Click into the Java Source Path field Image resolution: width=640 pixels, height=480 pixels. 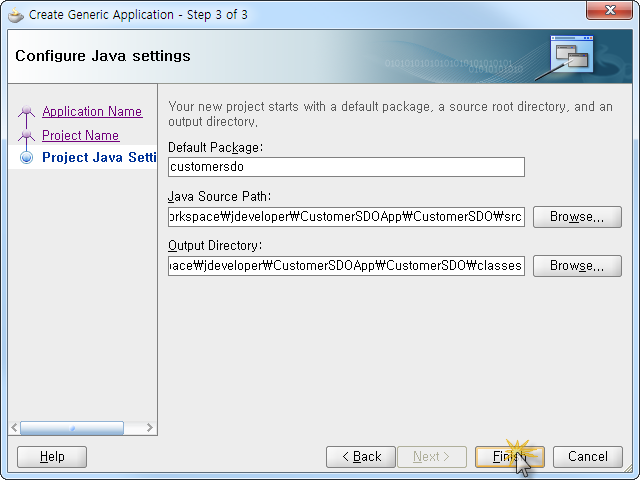pos(346,217)
